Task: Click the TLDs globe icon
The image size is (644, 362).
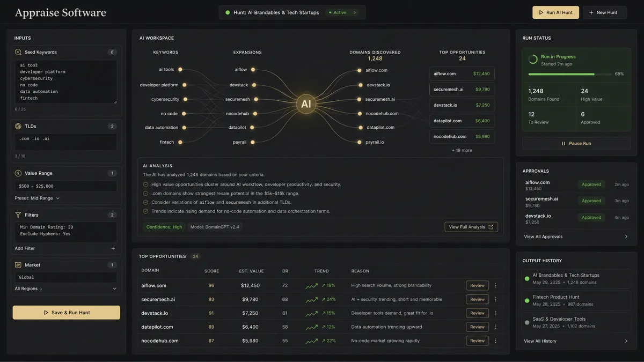Action: [x=18, y=127]
